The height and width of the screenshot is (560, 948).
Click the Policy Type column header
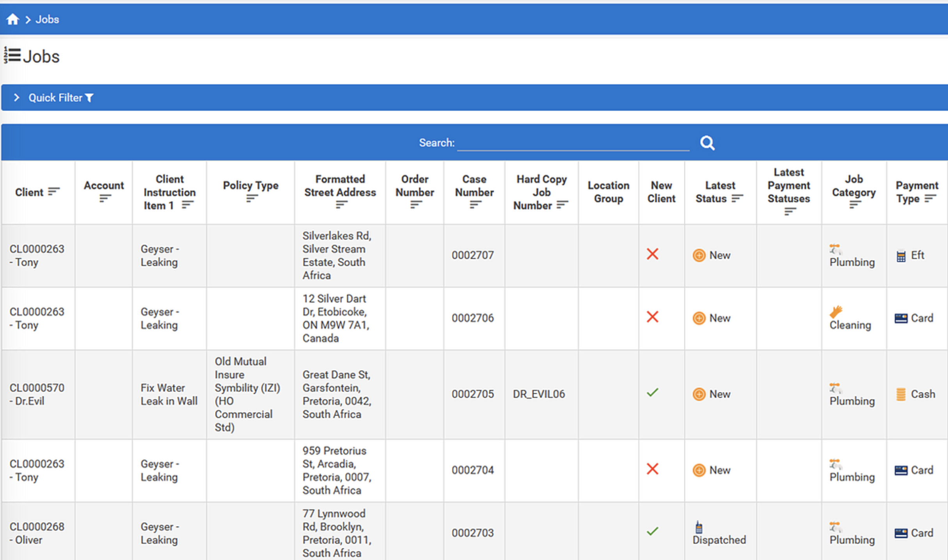pos(250,186)
